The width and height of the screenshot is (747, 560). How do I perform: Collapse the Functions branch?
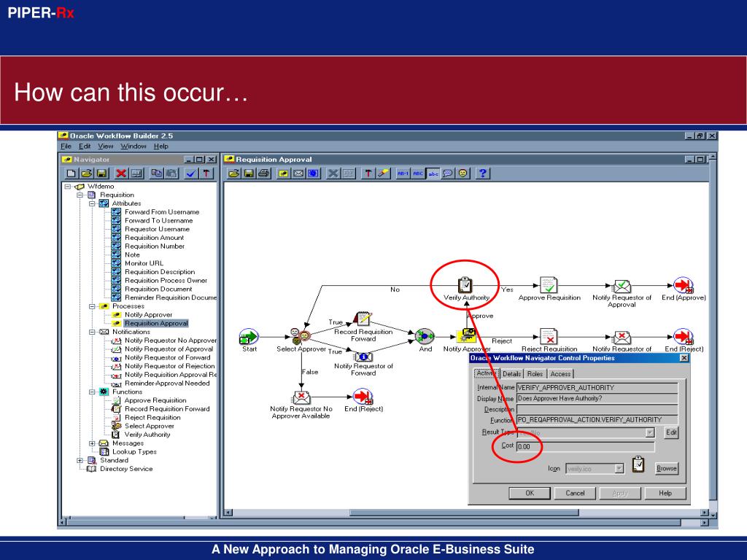(x=93, y=392)
